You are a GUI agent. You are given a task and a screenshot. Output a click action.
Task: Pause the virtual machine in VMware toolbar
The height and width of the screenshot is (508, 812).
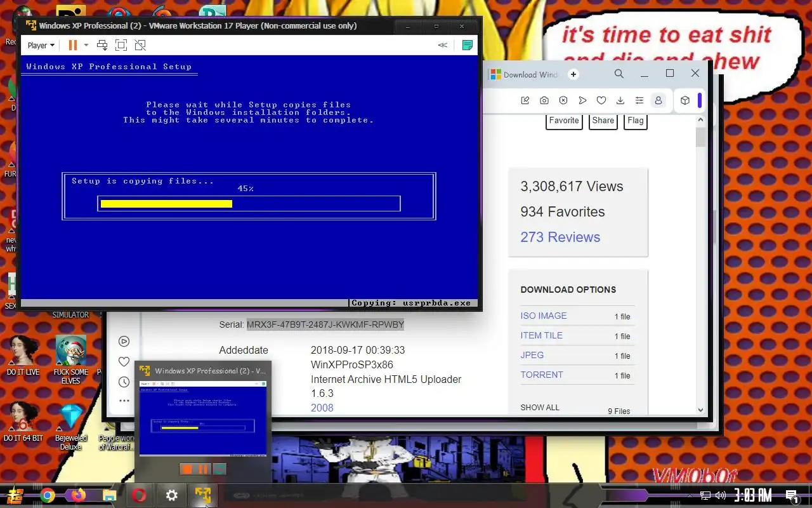[73, 45]
